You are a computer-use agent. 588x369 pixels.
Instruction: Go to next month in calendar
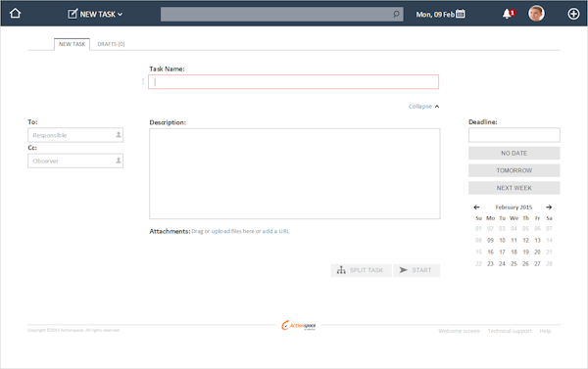[549, 208]
